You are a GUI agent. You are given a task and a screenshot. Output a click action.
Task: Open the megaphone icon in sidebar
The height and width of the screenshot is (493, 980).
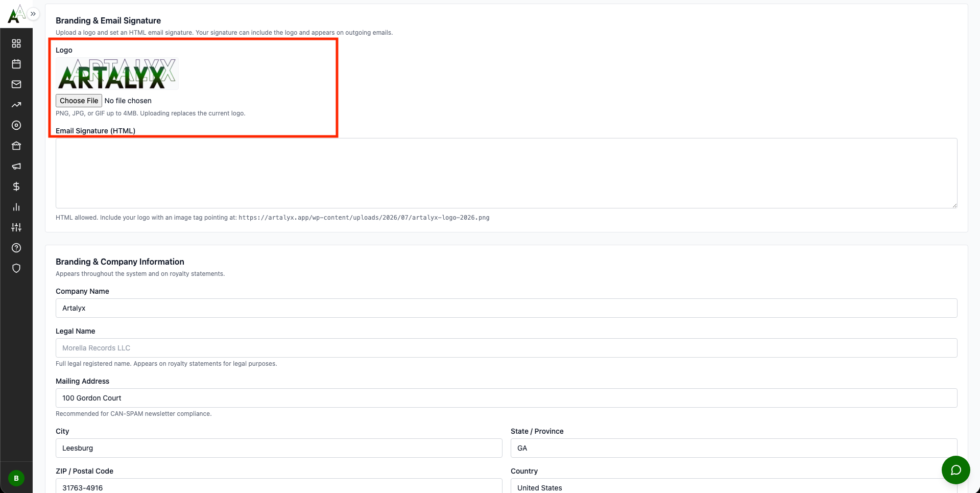[x=16, y=166]
